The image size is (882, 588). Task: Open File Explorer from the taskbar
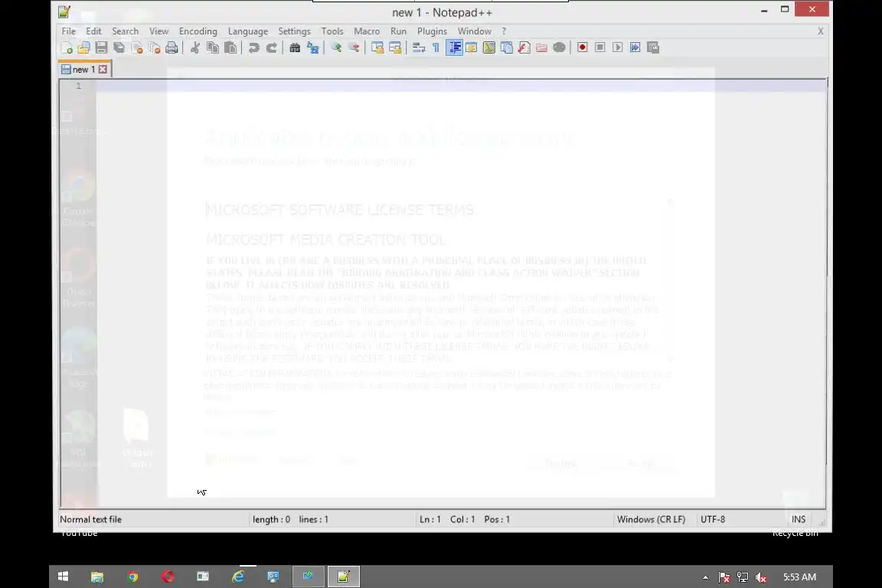tap(97, 577)
